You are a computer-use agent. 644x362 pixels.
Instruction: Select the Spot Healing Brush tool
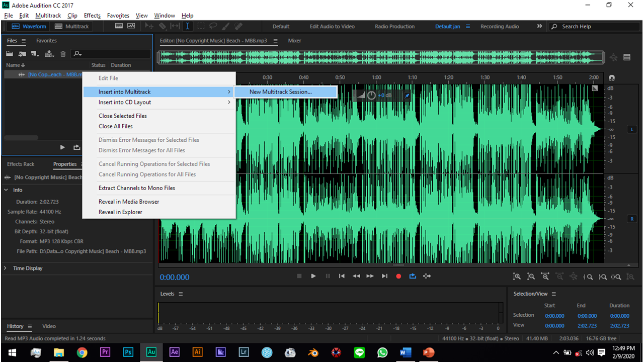pos(238,26)
